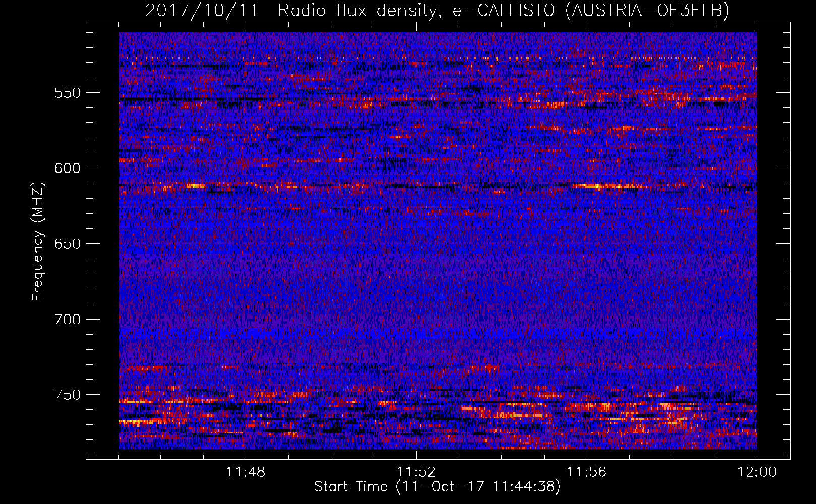Click the Start Time axis caption
Viewport: 816px width, 504px height.
437,487
